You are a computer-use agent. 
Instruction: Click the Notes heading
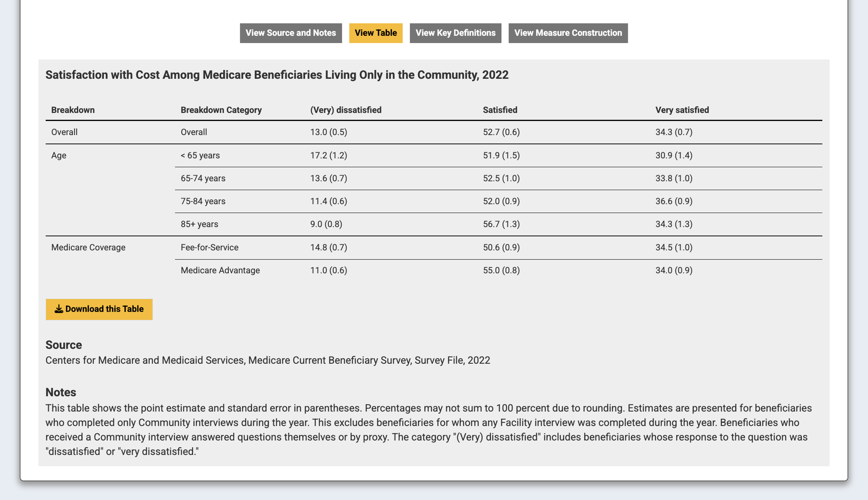tap(60, 392)
